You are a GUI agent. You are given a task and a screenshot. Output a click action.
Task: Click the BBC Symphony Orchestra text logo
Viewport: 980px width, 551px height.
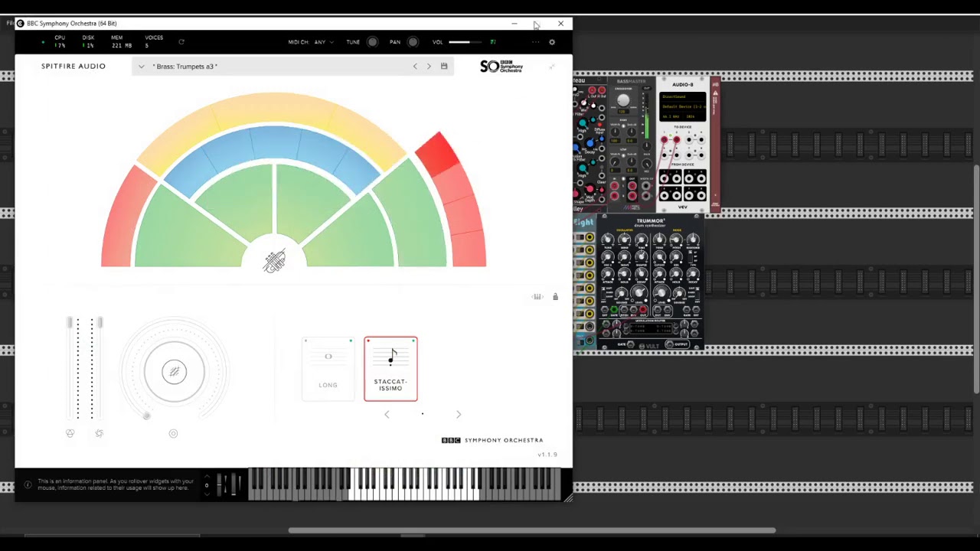click(x=492, y=440)
